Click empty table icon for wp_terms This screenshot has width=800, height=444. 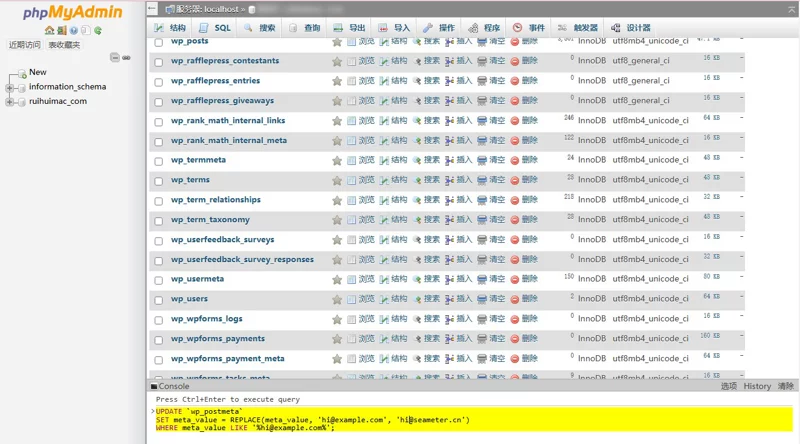pyautogui.click(x=482, y=180)
